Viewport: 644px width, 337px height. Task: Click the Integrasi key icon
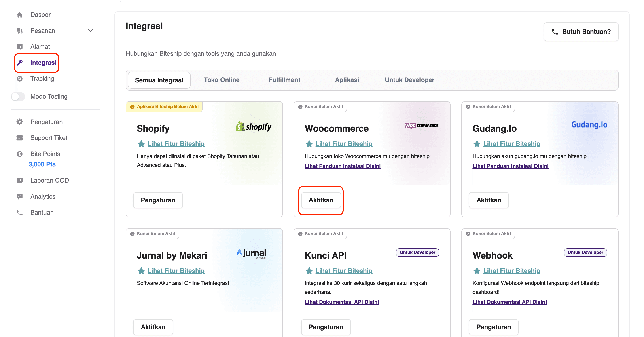click(19, 63)
